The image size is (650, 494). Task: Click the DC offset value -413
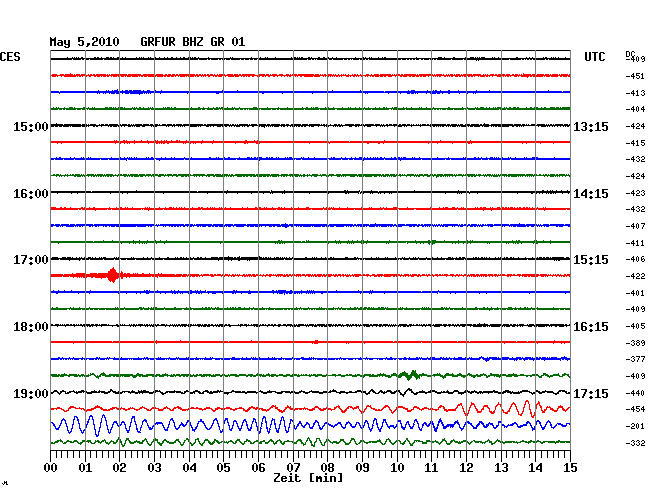tap(635, 93)
